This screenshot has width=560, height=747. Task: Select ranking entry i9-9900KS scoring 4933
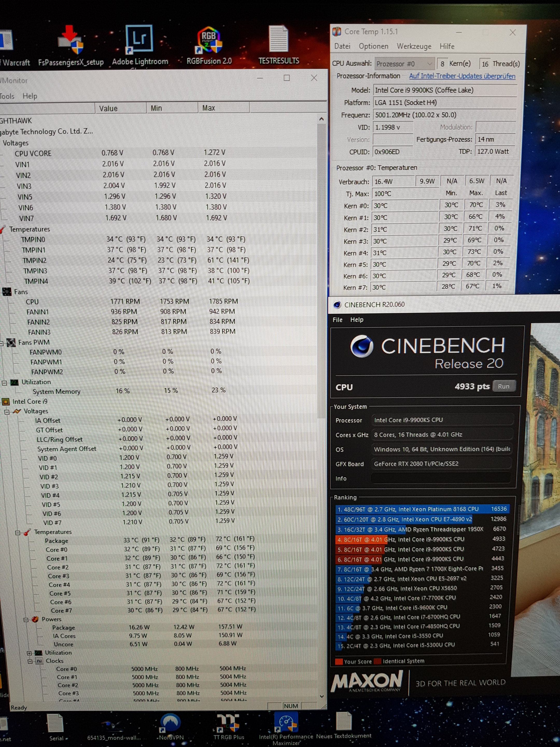(422, 539)
